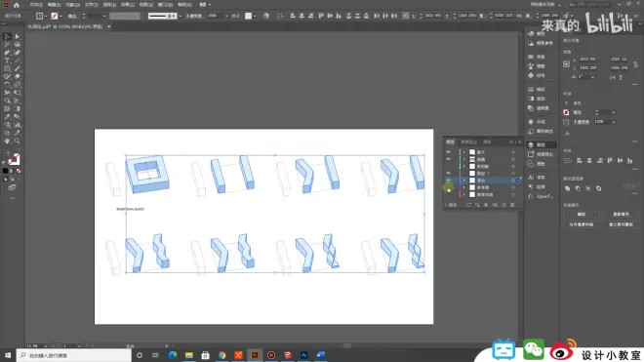Click the graphic style swatch in control bar
Viewport: 644px width, 362px height.
(249, 16)
